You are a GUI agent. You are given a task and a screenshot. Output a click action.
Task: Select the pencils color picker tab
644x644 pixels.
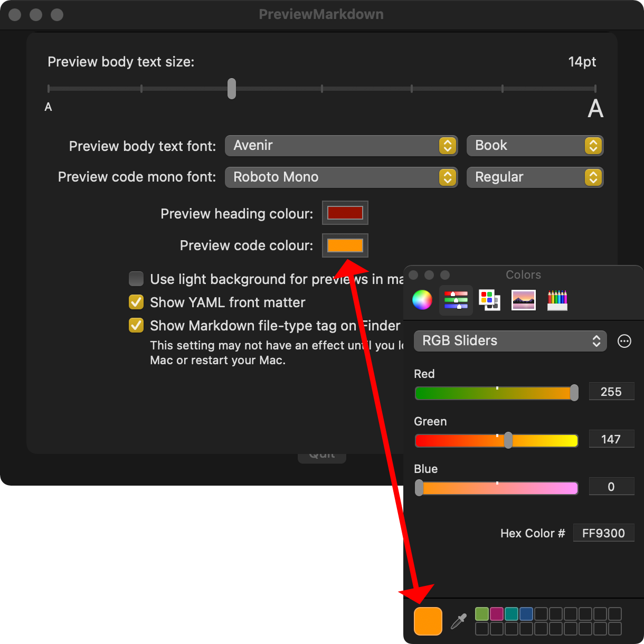point(557,300)
